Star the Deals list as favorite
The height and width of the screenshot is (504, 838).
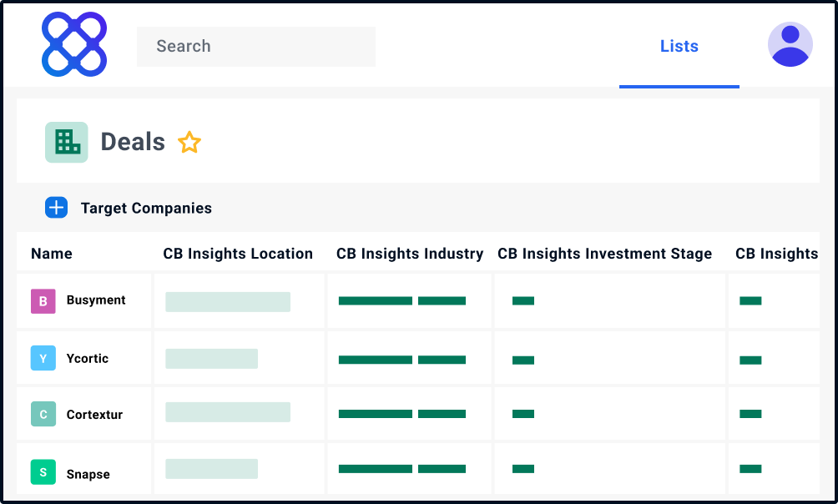[189, 143]
